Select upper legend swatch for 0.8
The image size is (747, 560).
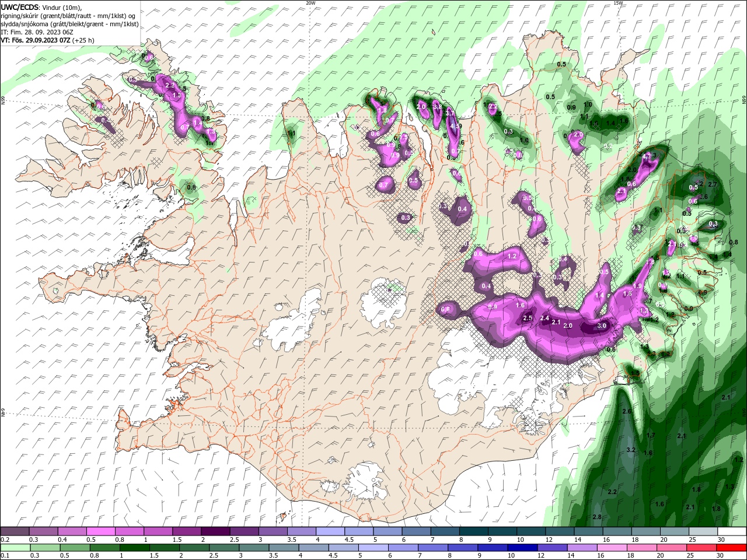click(130, 531)
